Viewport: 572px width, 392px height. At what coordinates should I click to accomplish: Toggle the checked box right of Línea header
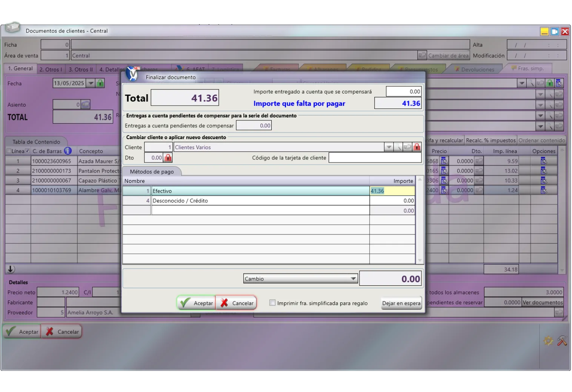coord(27,151)
